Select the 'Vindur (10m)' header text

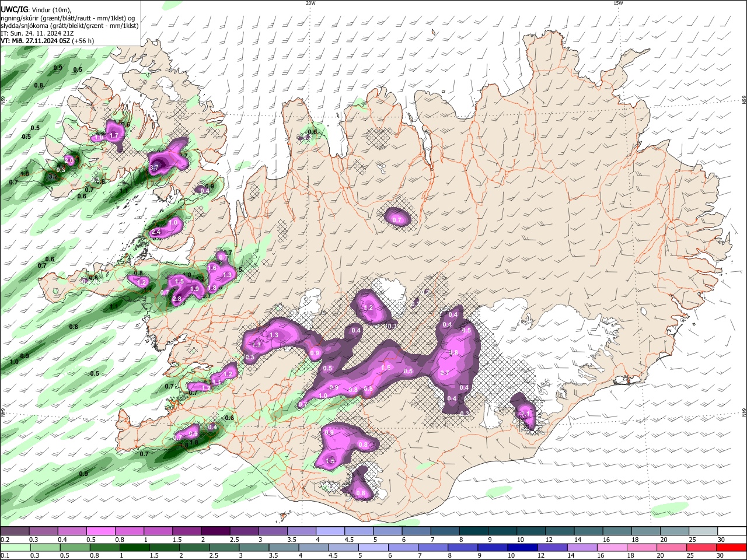coord(51,9)
